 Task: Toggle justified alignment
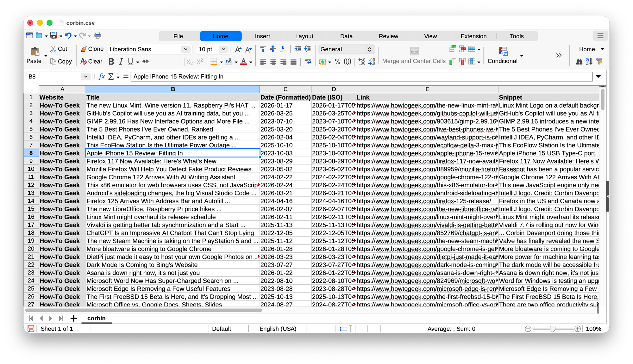(293, 62)
